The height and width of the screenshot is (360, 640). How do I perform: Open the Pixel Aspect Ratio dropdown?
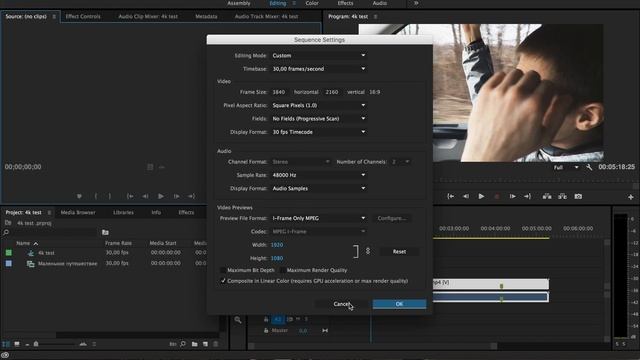coord(319,105)
